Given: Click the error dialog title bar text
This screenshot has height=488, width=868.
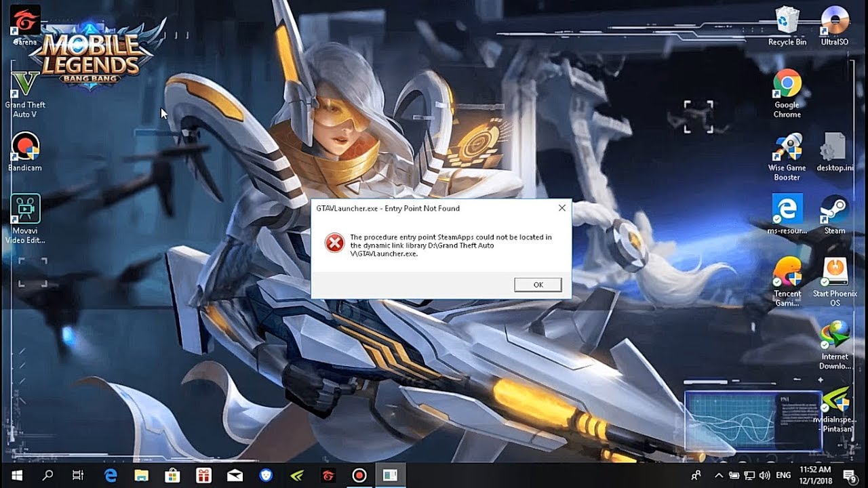Looking at the screenshot, I should click(388, 208).
